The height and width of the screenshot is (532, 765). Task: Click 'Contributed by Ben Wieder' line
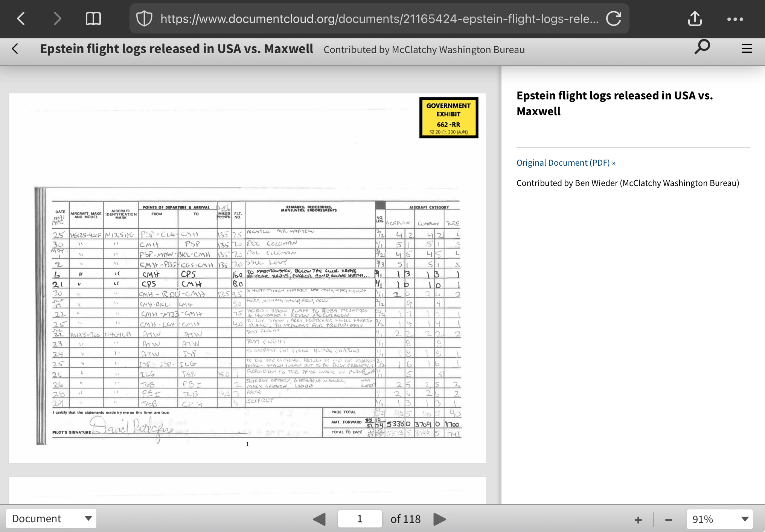628,183
